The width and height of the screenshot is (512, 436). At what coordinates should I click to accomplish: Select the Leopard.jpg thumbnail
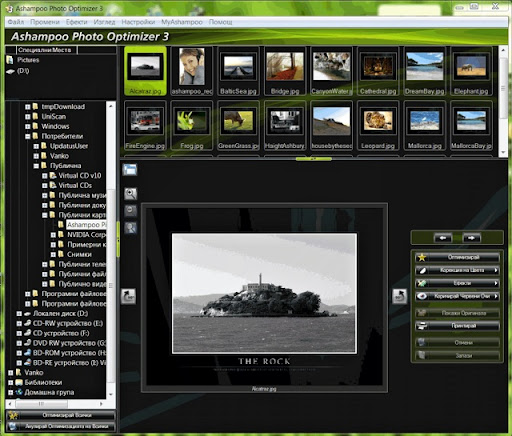(378, 125)
